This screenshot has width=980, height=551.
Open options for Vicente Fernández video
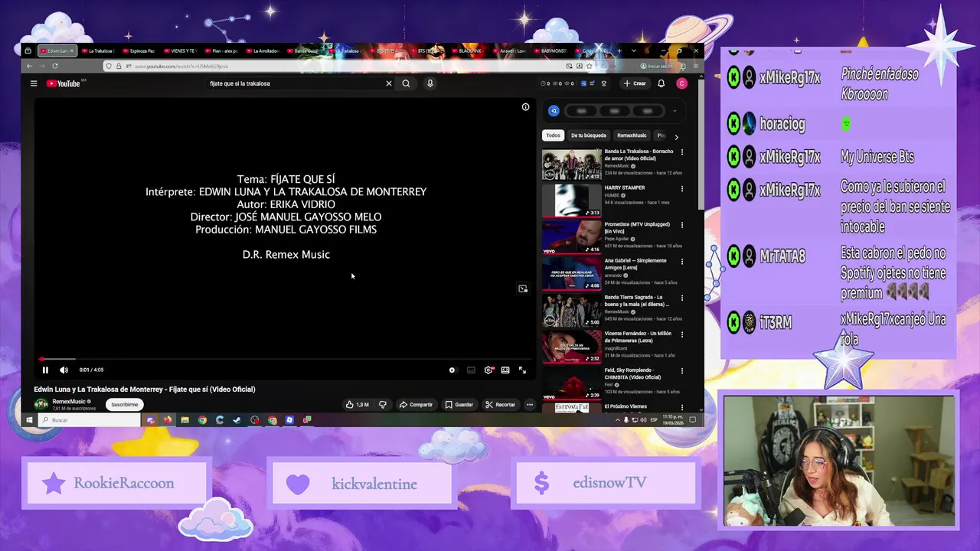(682, 334)
